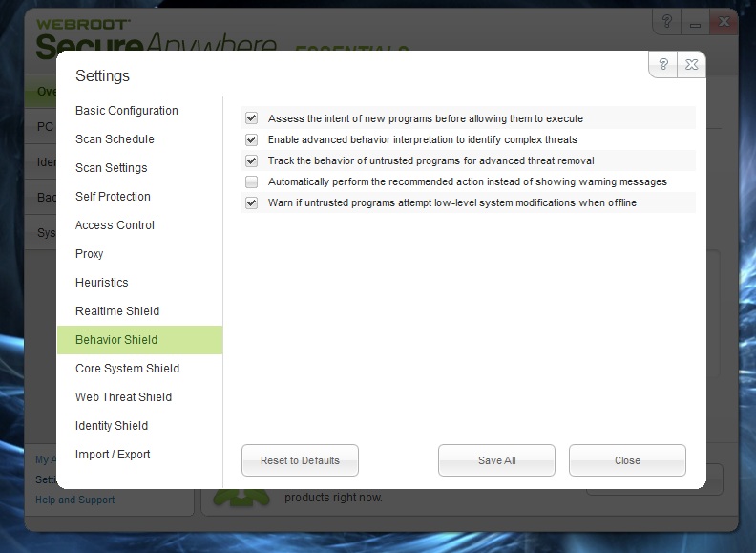Minimize the Webroot main window
Viewport: 756px width, 553px height.
[x=695, y=22]
